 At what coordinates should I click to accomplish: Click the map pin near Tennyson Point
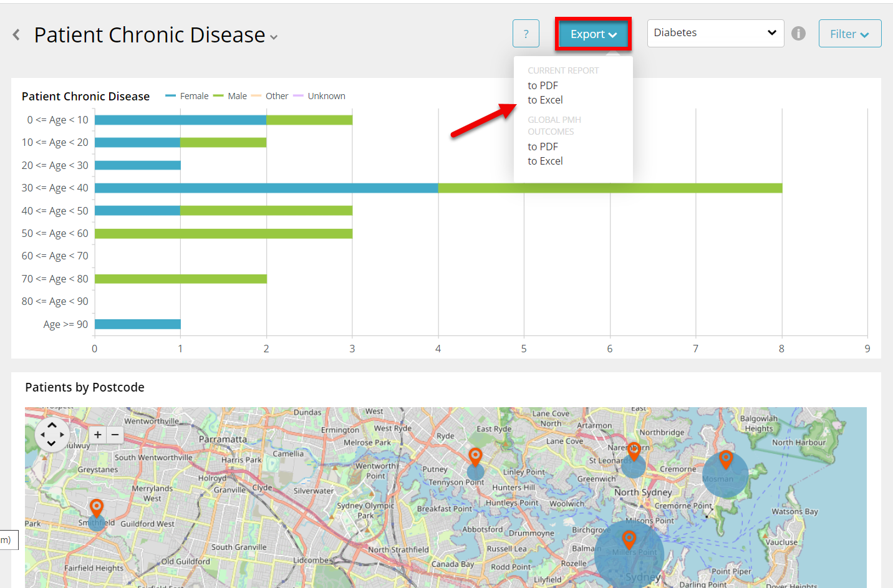475,457
